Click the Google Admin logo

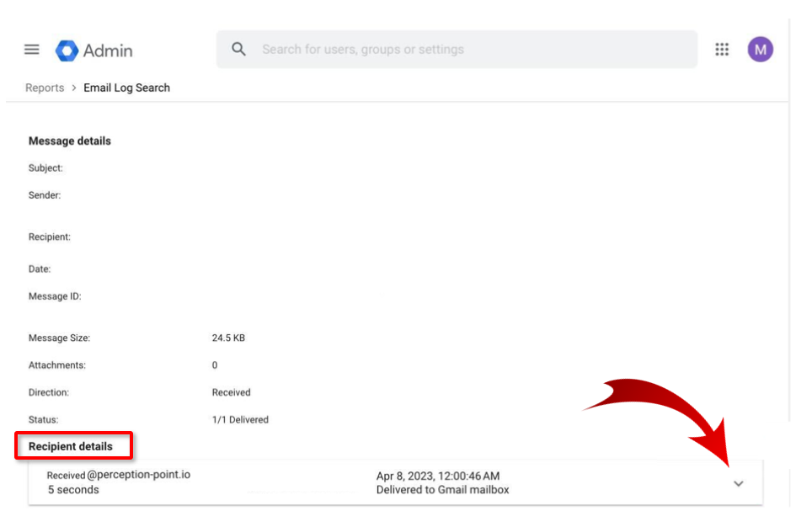click(67, 51)
